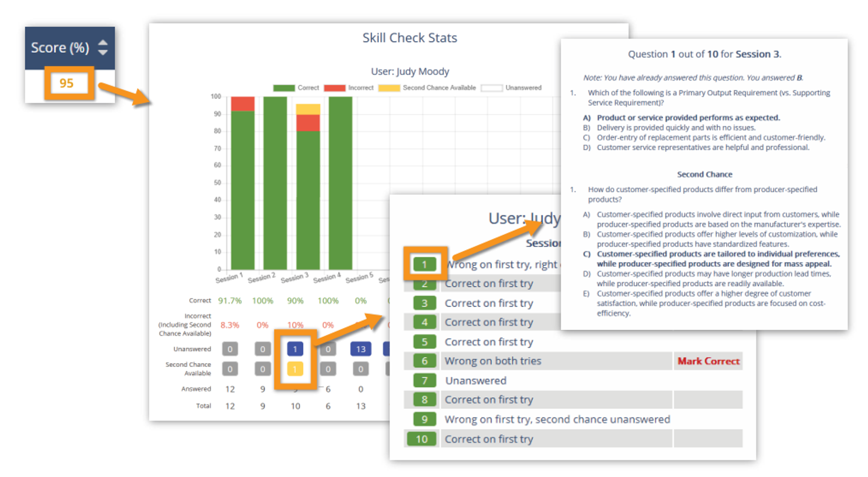This screenshot has width=868, height=477.
Task: Click the blue 13 unanswered badge
Action: tap(360, 349)
